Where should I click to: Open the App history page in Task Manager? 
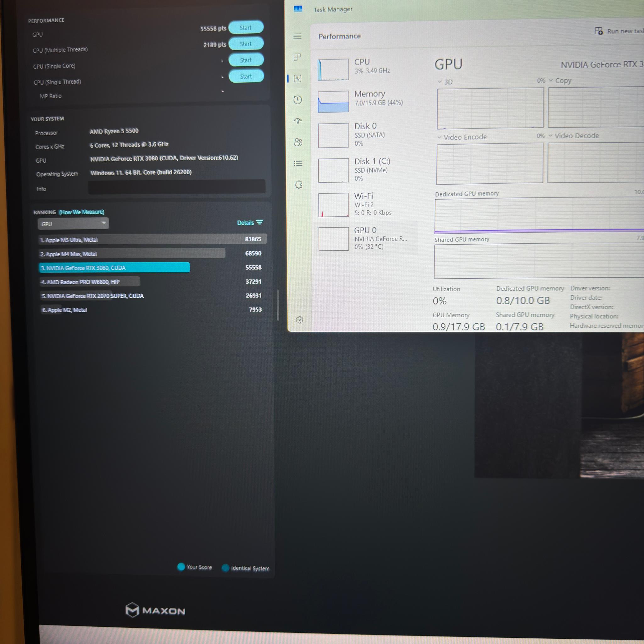tap(298, 100)
